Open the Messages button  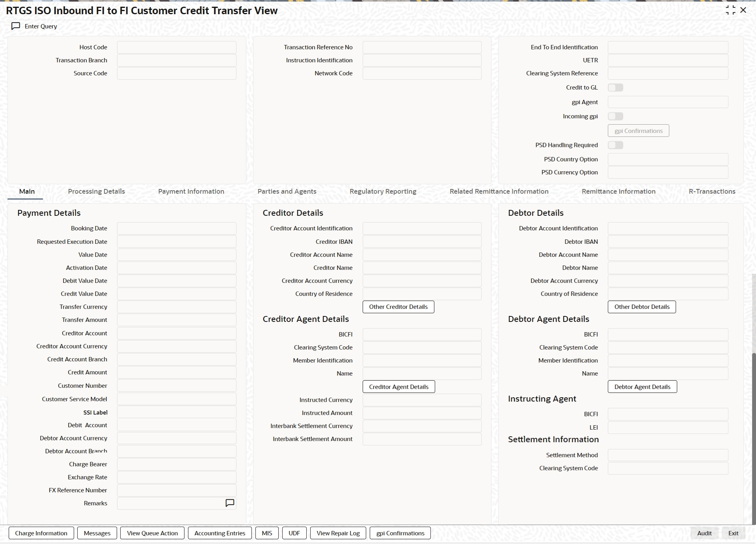click(x=97, y=533)
